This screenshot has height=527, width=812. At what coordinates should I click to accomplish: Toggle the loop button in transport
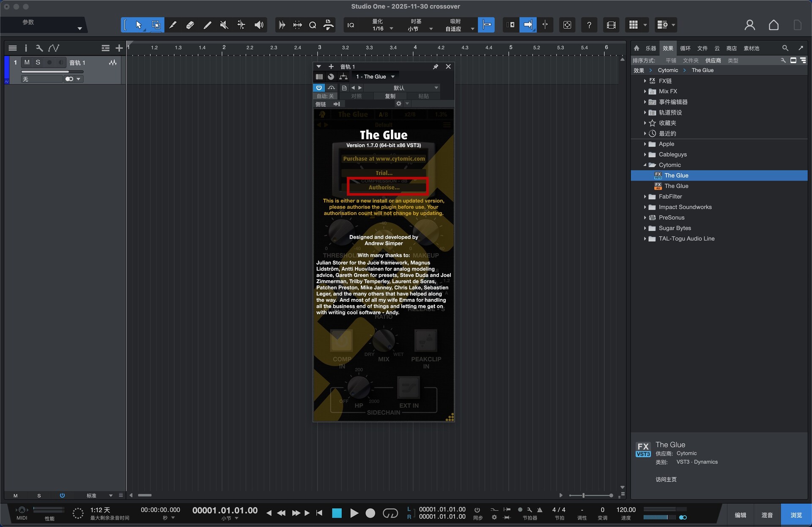(x=390, y=513)
